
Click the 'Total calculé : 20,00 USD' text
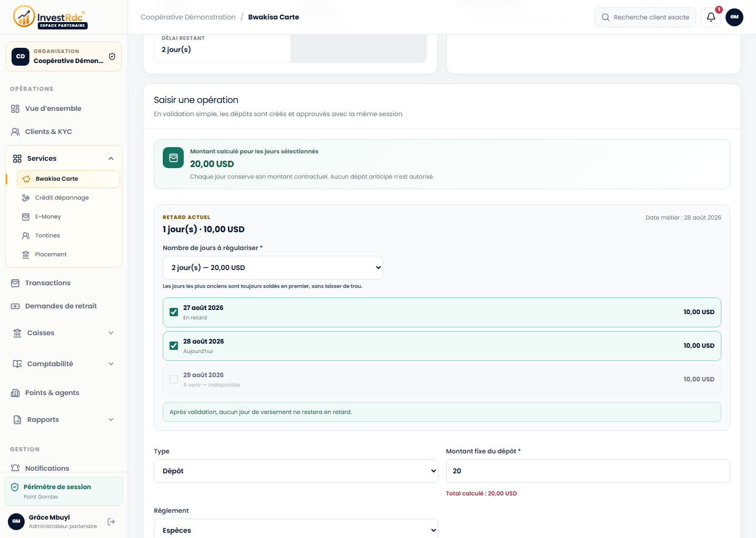point(481,494)
